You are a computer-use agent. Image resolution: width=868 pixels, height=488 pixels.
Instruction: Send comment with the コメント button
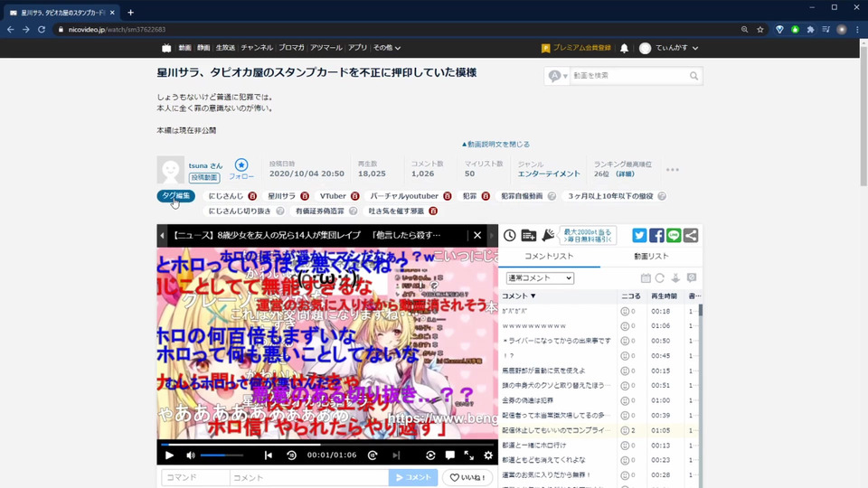coord(413,477)
